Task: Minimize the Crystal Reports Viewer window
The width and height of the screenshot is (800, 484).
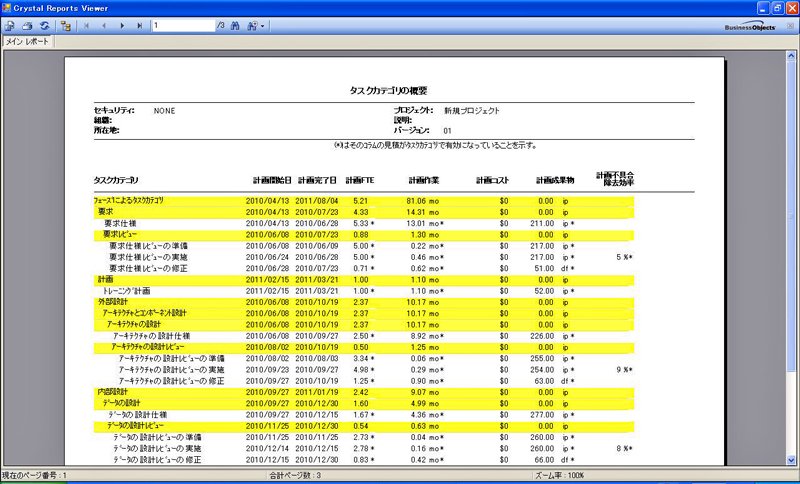Action: pos(762,8)
